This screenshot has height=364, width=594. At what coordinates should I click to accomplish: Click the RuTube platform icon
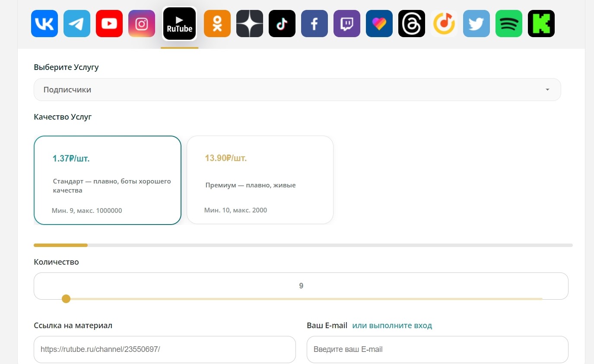point(180,24)
